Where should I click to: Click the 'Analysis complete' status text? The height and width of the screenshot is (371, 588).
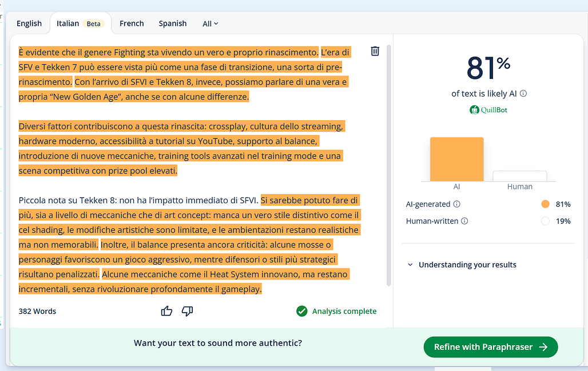[344, 311]
